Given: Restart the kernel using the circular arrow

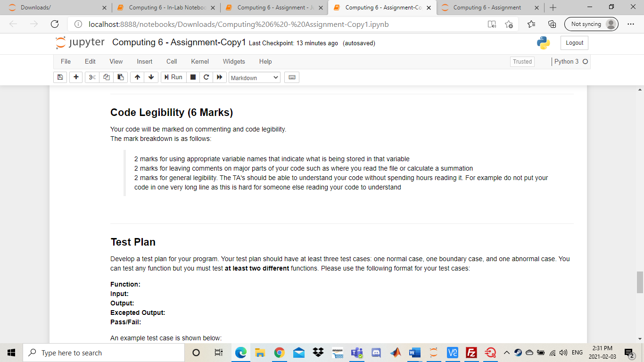Looking at the screenshot, I should point(206,77).
